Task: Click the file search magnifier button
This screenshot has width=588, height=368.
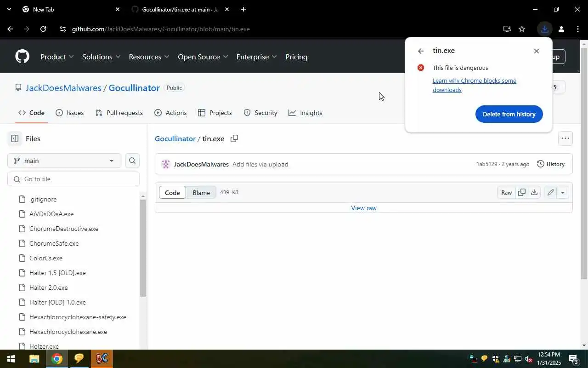Action: coord(132,161)
